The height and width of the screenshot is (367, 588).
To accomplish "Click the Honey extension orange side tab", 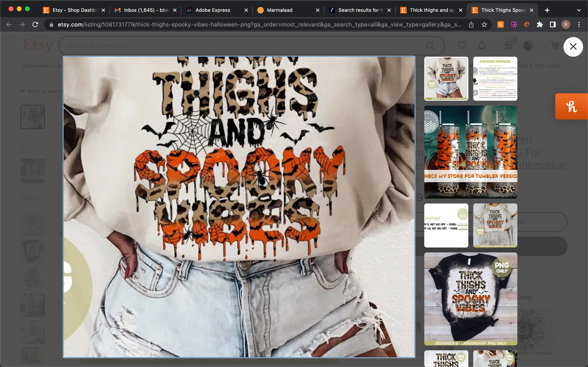I will (x=571, y=107).
